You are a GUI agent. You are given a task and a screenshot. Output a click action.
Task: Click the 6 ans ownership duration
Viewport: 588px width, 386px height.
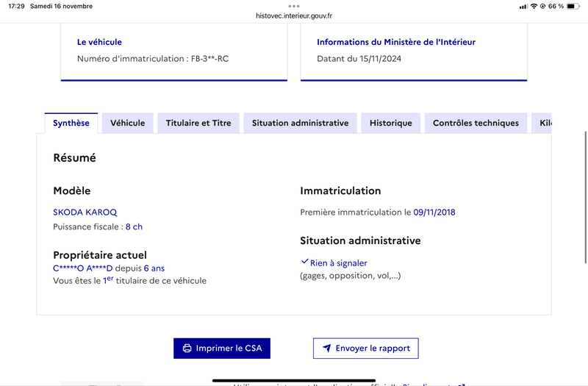pos(154,268)
